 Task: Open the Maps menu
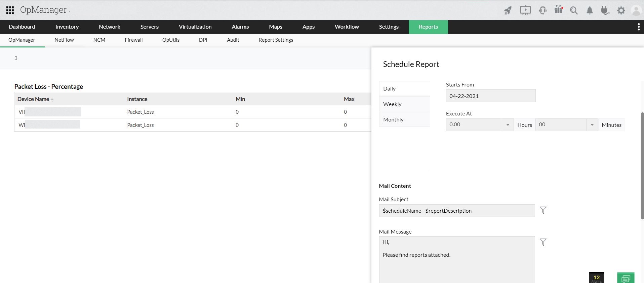tap(276, 27)
